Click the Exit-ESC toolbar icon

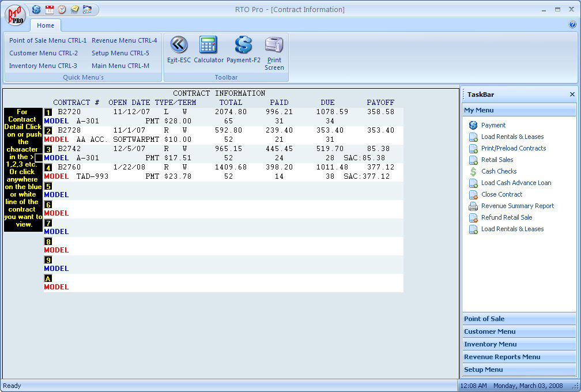coord(179,45)
